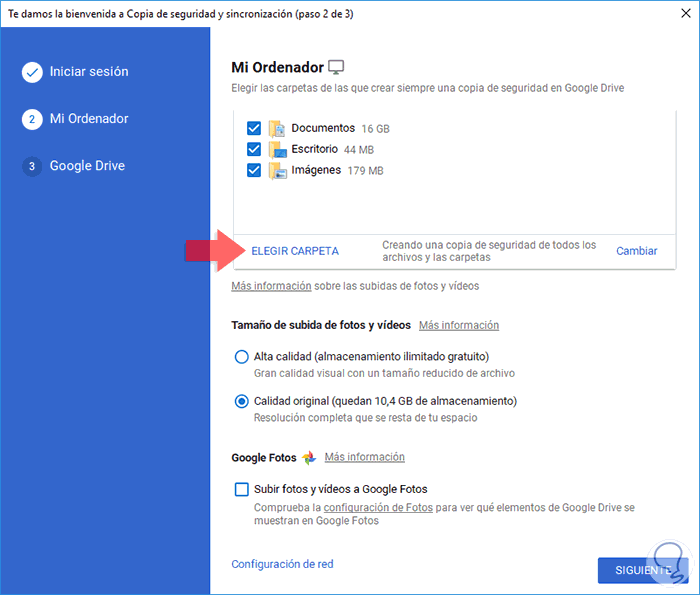
Task: Go to Google Drive step
Action: point(88,166)
